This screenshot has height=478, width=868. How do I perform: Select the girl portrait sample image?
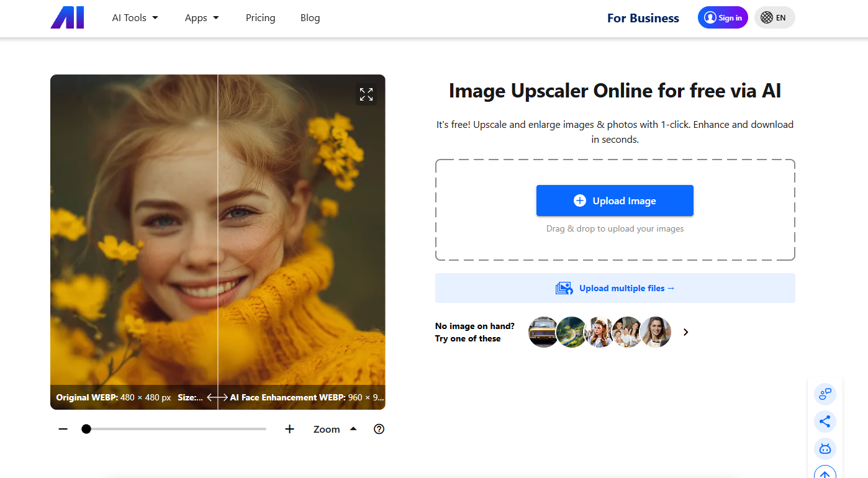[599, 332]
